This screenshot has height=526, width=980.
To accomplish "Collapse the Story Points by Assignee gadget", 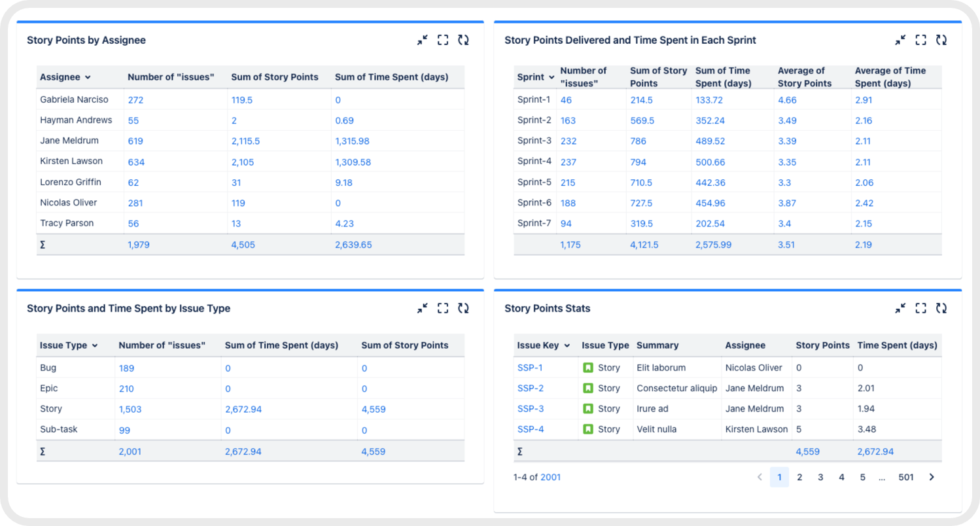I will (x=422, y=40).
